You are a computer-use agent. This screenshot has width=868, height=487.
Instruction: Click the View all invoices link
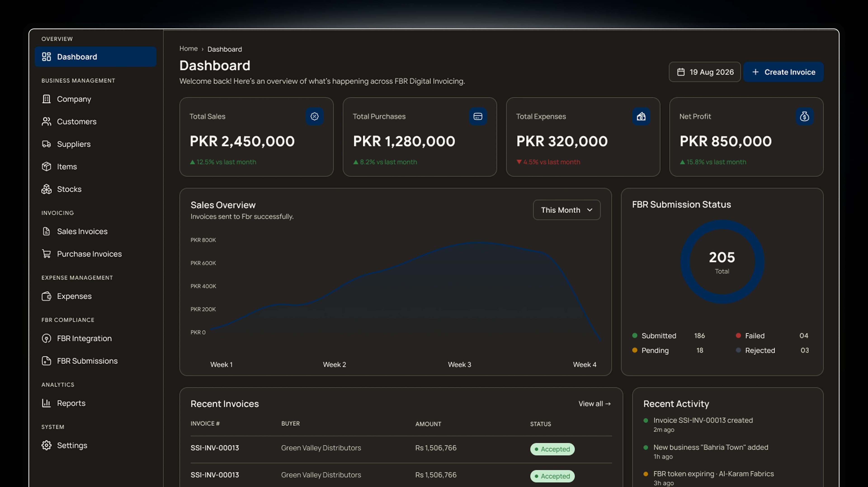(x=594, y=403)
